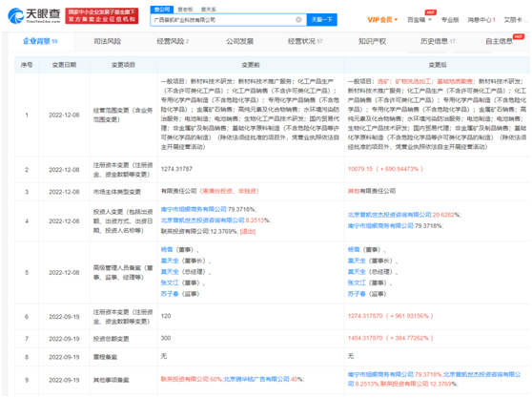Click 投资总额变更 item in row 7
This screenshot has height=398, width=532.
(111, 339)
